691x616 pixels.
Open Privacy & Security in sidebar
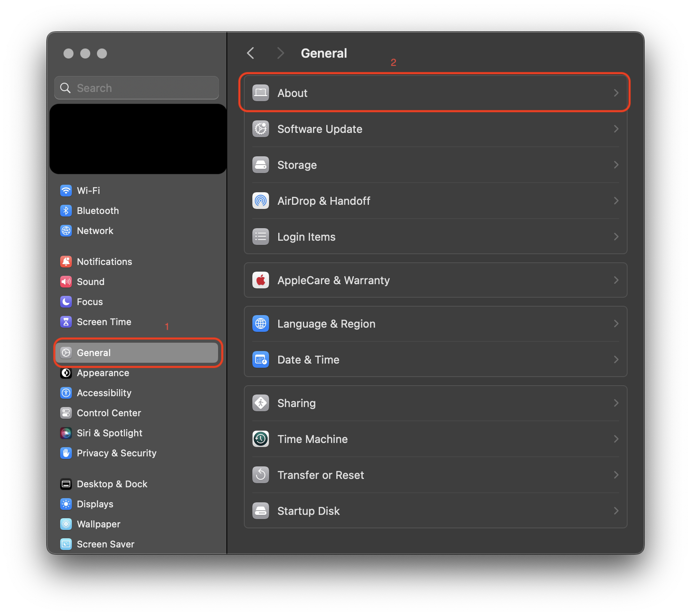coord(116,453)
